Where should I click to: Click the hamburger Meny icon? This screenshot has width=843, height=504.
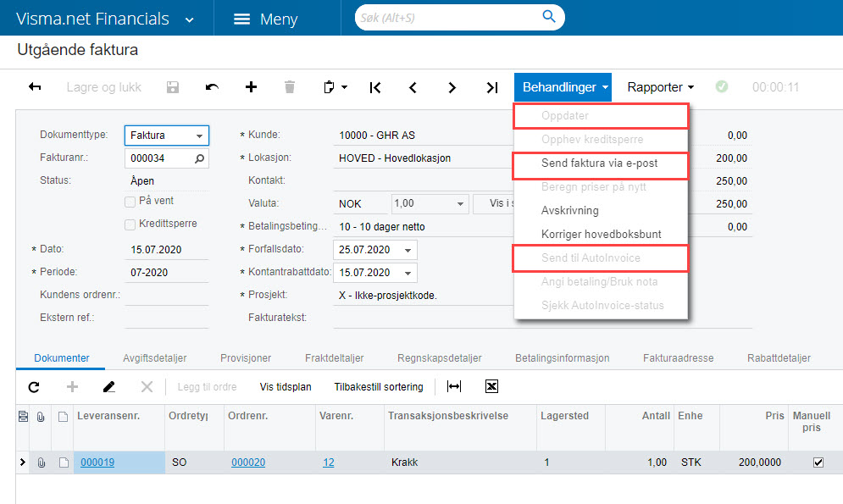(241, 19)
